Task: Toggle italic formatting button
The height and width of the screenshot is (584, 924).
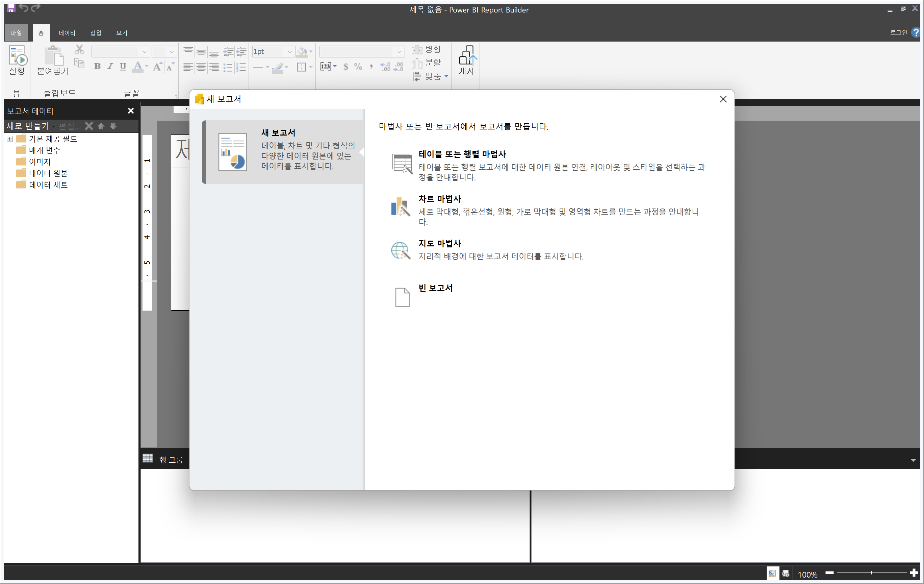Action: click(x=110, y=67)
